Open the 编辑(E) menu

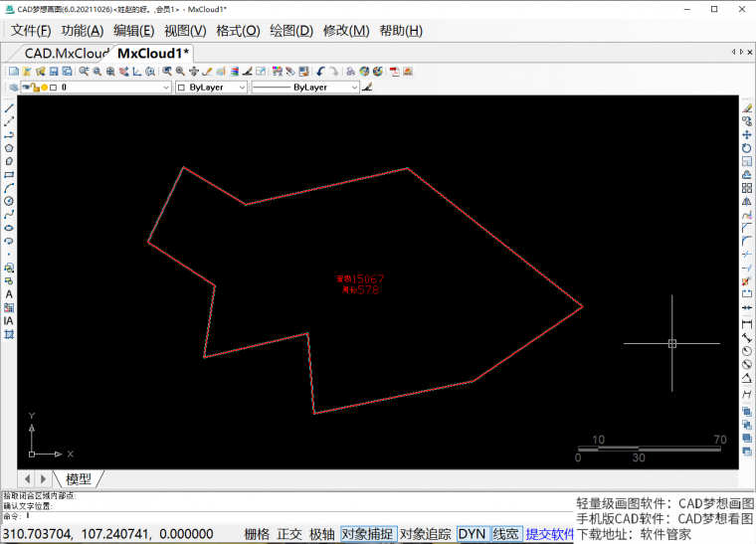tap(134, 31)
